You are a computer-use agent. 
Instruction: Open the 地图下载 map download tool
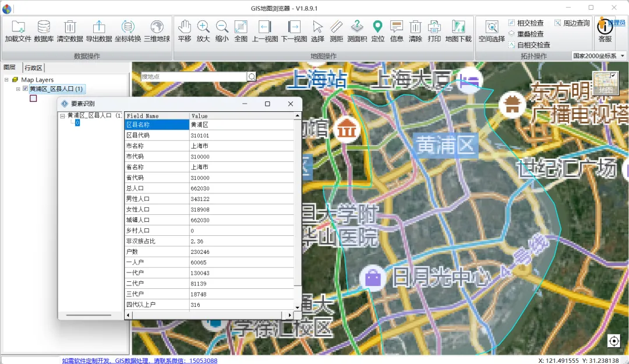(x=458, y=27)
